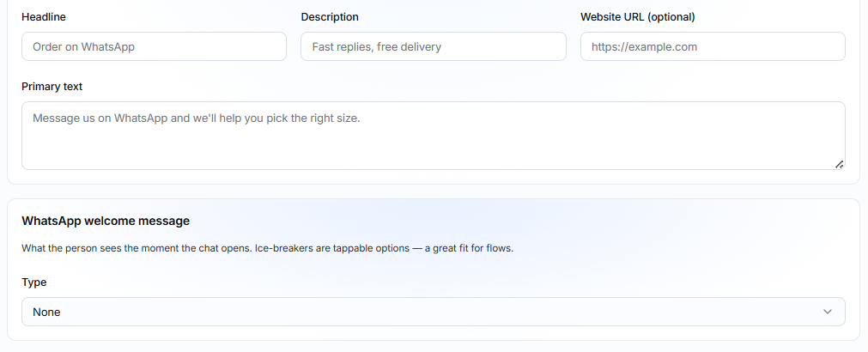Click the Headline input field
This screenshot has width=868, height=352.
[154, 46]
